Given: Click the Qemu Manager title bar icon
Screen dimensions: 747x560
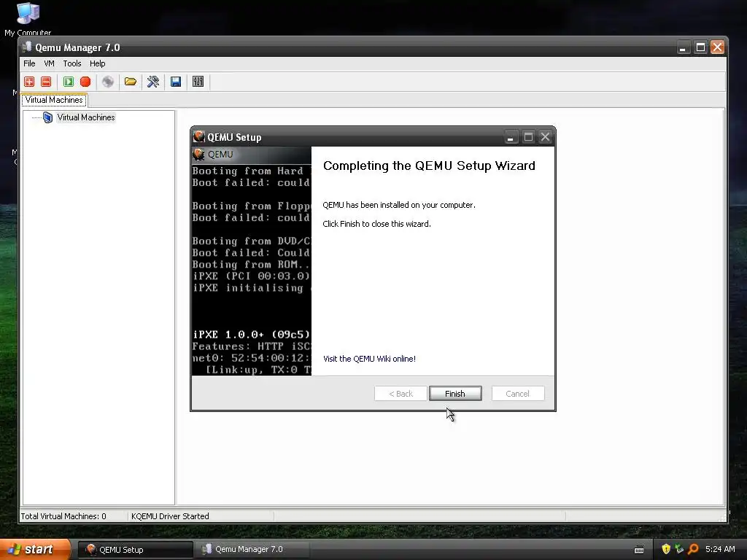Looking at the screenshot, I should (27, 47).
